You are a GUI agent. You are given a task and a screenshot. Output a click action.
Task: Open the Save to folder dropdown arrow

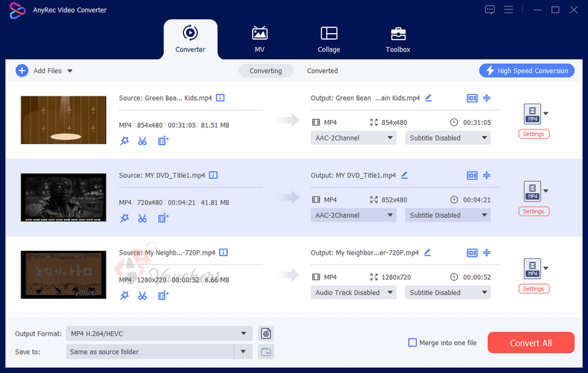click(243, 352)
